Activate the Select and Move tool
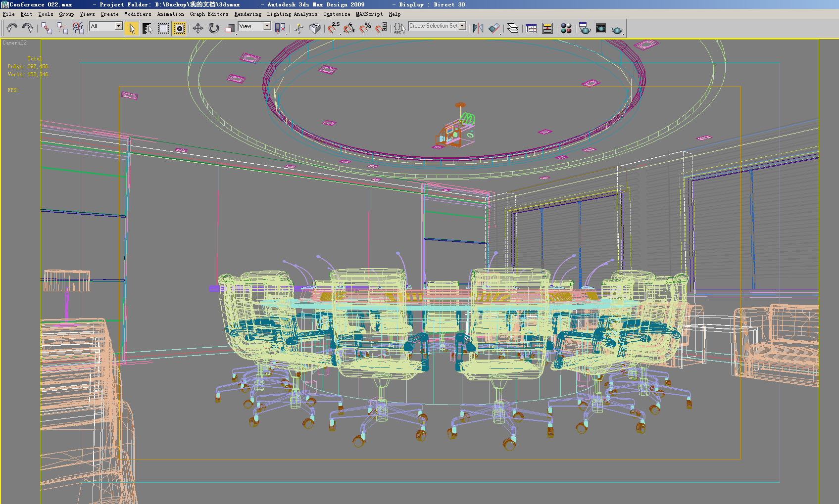This screenshot has width=839, height=504. (198, 28)
